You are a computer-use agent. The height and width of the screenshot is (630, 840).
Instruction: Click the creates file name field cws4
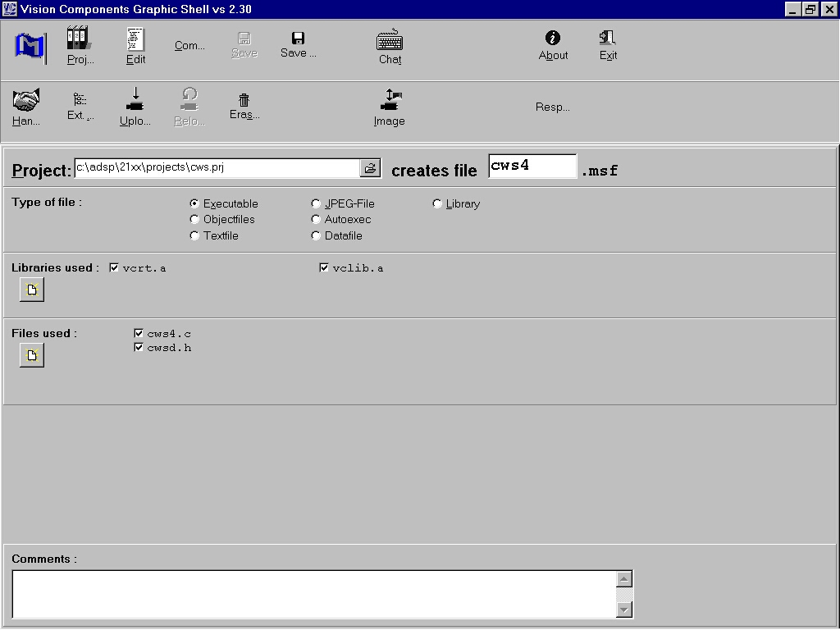tap(532, 166)
